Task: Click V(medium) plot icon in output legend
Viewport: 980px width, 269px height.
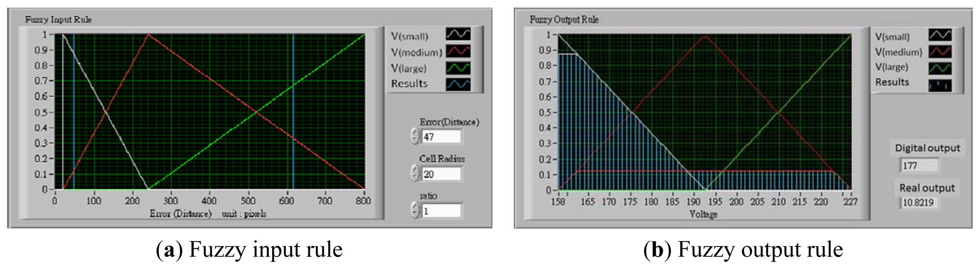Action: point(940,51)
